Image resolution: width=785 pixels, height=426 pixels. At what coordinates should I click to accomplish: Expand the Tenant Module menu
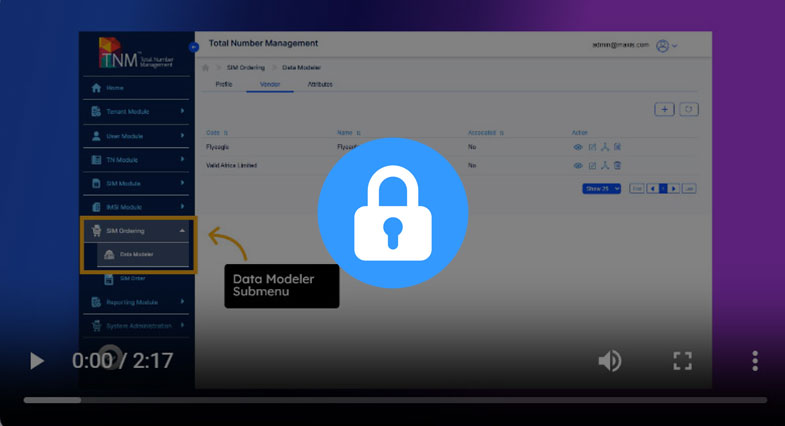click(x=137, y=111)
